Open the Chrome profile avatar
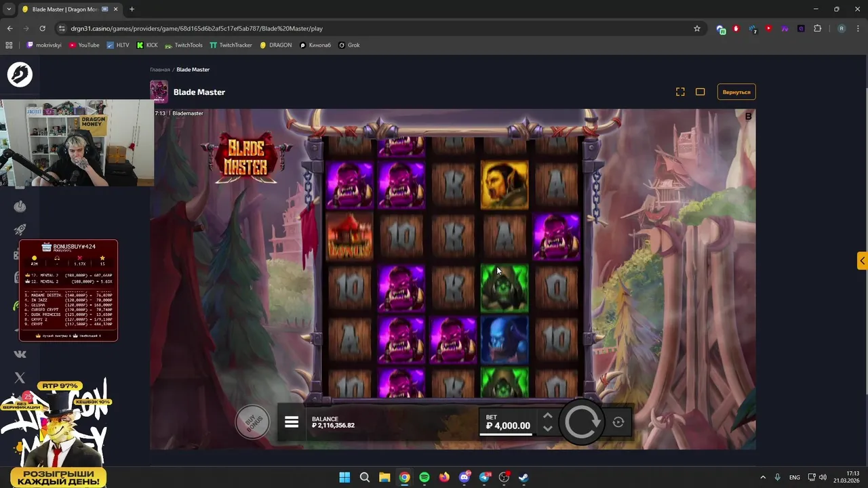 (x=842, y=28)
